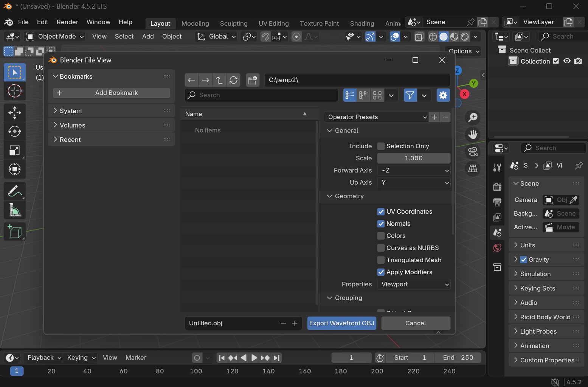Switch to the Sculpting workspace tab

(234, 23)
